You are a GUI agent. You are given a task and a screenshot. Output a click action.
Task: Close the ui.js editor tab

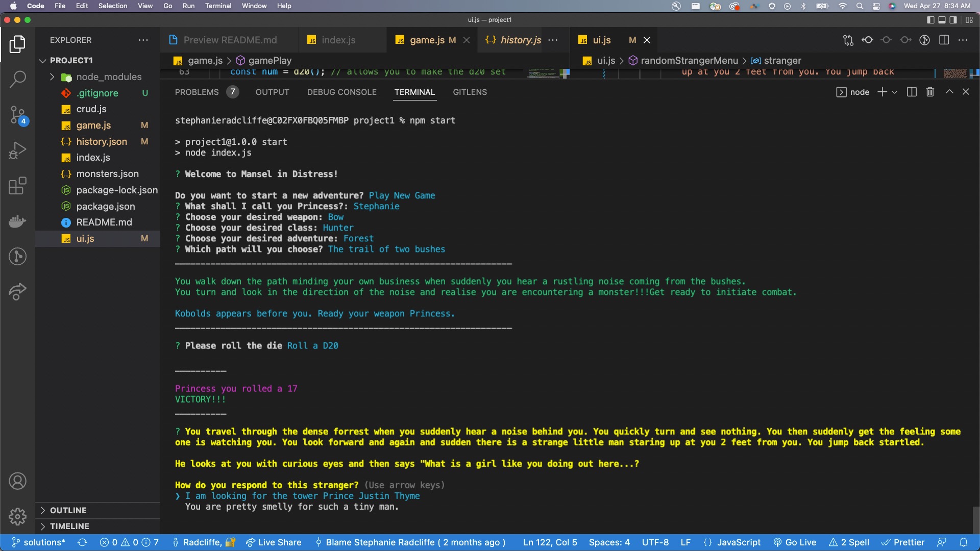(647, 40)
